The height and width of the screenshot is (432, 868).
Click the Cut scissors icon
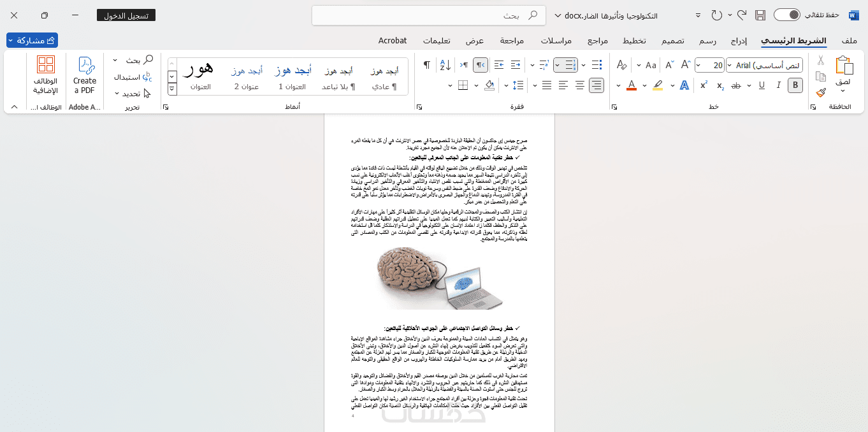821,61
